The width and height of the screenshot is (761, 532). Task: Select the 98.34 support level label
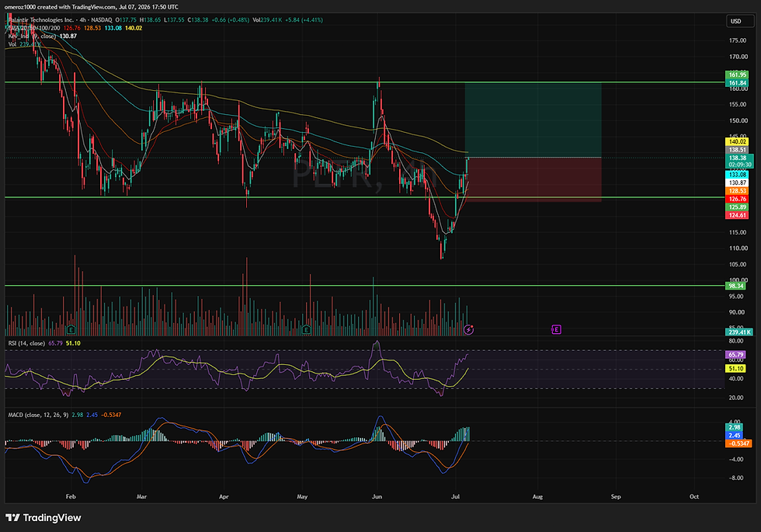[x=737, y=286]
